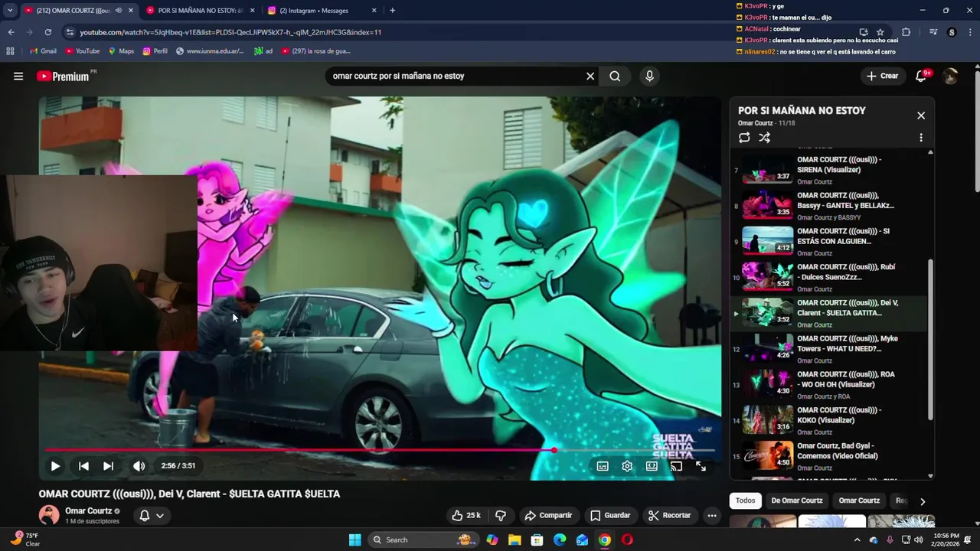Viewport: 980px width, 551px height.
Task: Reload the current page
Action: [x=47, y=32]
